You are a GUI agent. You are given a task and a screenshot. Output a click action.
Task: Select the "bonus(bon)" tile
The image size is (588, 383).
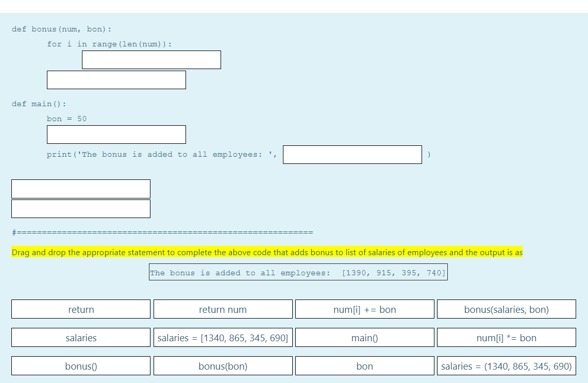223,366
